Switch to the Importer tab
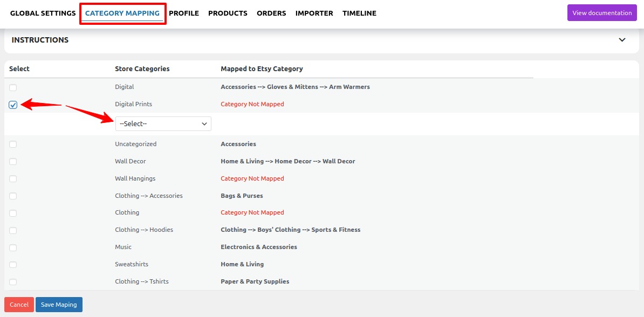 point(314,13)
